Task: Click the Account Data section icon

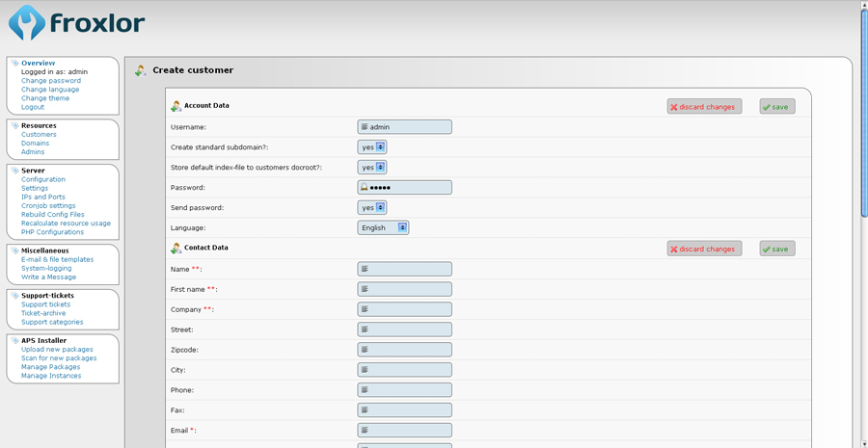Action: 176,106
